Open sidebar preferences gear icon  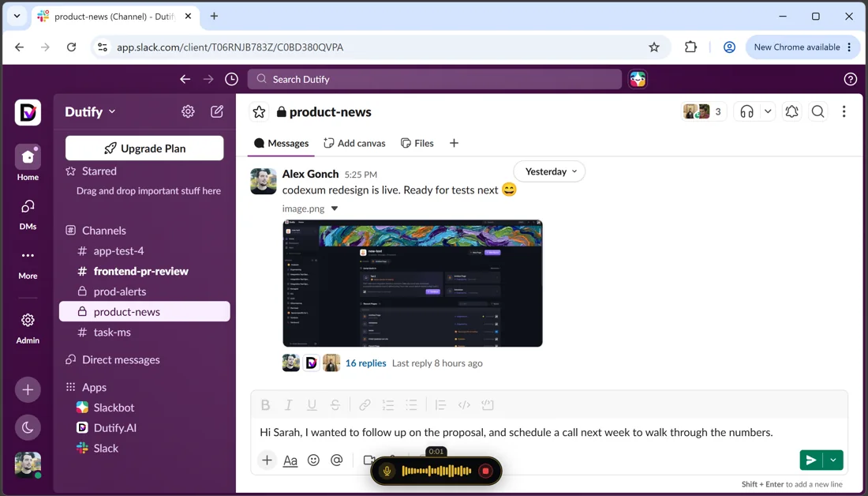point(189,111)
